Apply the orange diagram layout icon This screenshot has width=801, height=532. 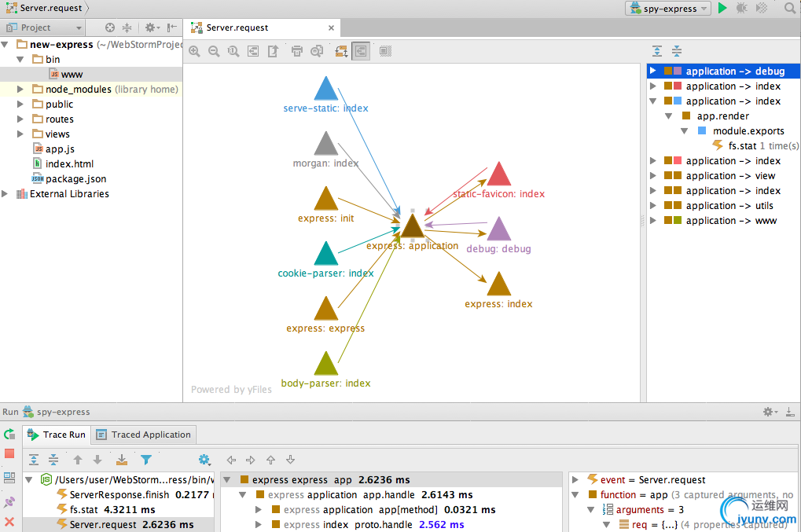pos(341,51)
